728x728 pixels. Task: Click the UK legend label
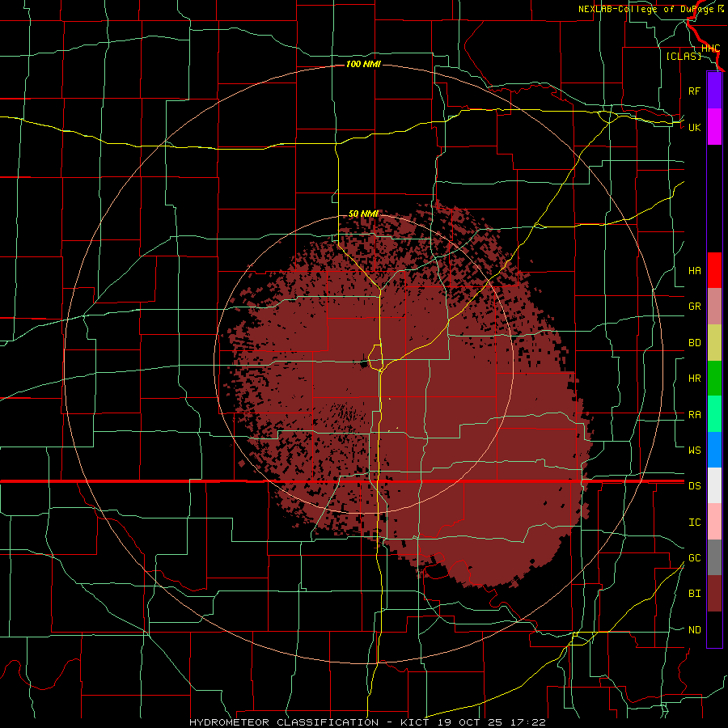pos(694,127)
